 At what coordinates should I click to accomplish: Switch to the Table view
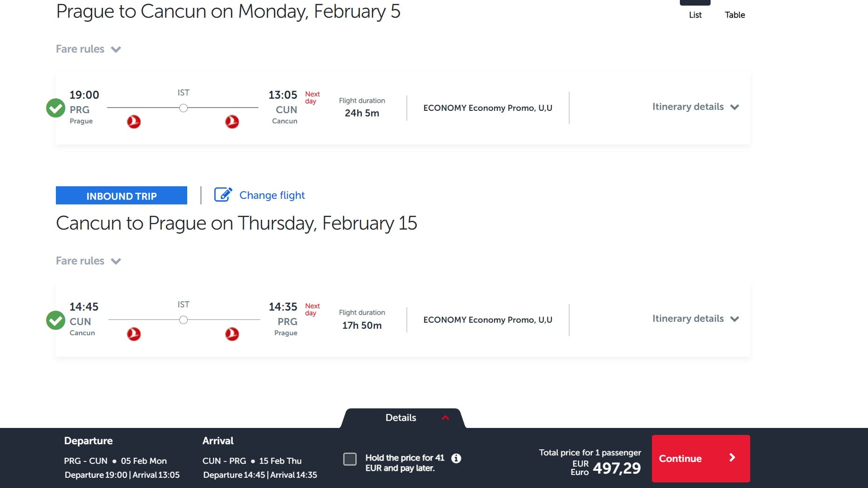[x=734, y=14]
